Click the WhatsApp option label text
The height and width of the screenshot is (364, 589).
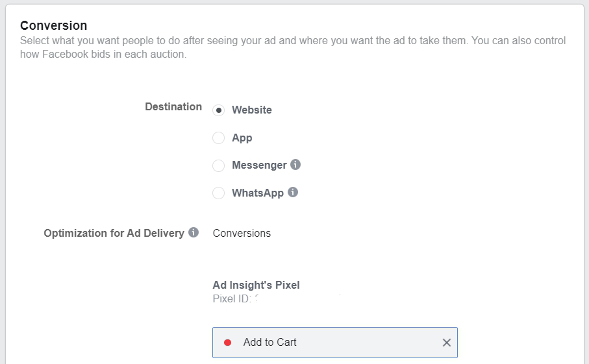(x=258, y=193)
